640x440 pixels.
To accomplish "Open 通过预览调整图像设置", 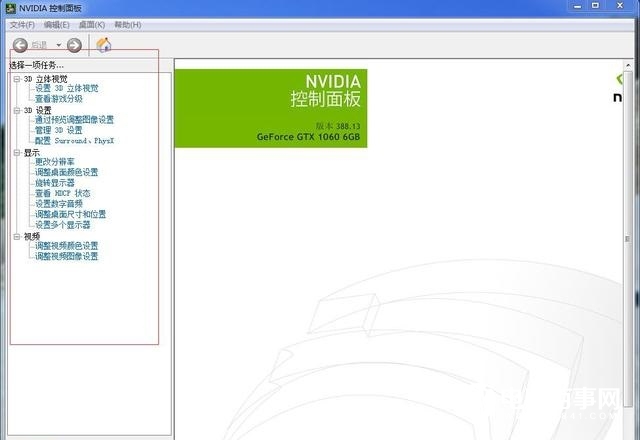I will (x=74, y=120).
